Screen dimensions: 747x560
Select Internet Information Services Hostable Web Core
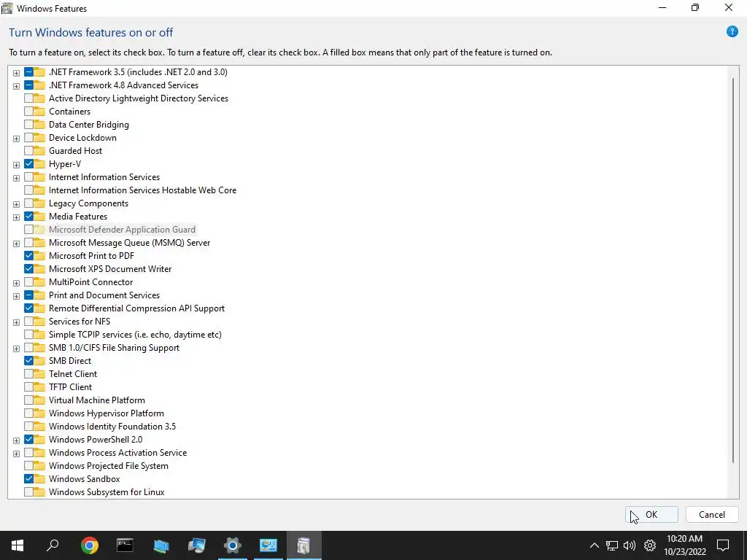point(142,190)
